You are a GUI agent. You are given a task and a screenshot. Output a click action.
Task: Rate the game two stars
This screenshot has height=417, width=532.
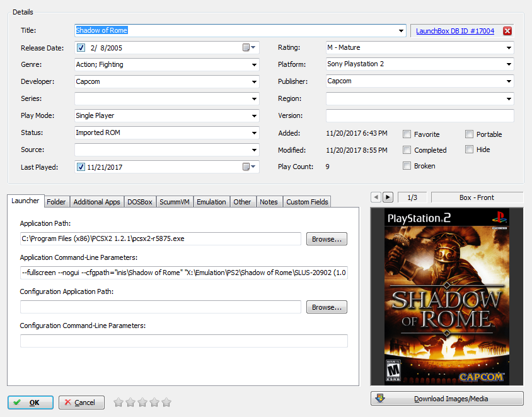pos(130,402)
